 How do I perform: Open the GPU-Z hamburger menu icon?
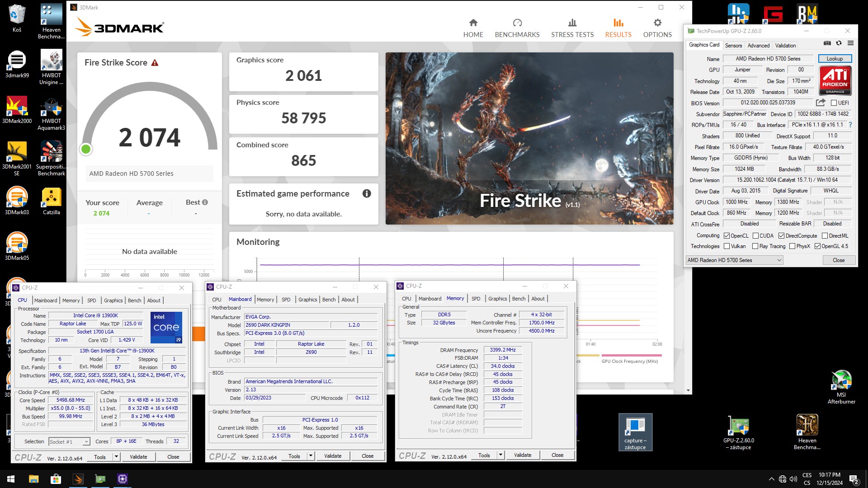coord(850,43)
